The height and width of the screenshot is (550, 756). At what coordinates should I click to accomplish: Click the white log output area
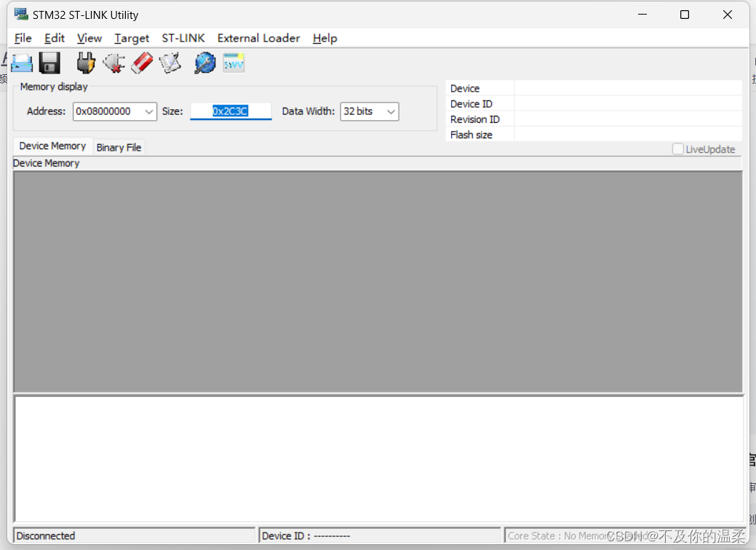coord(379,458)
